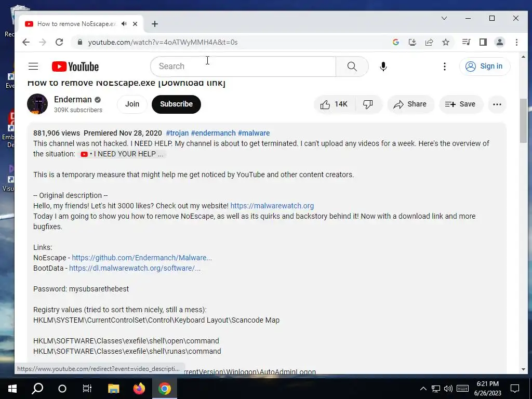The height and width of the screenshot is (399, 532).
Task: Open the #endermanch hashtag
Action: click(x=213, y=133)
